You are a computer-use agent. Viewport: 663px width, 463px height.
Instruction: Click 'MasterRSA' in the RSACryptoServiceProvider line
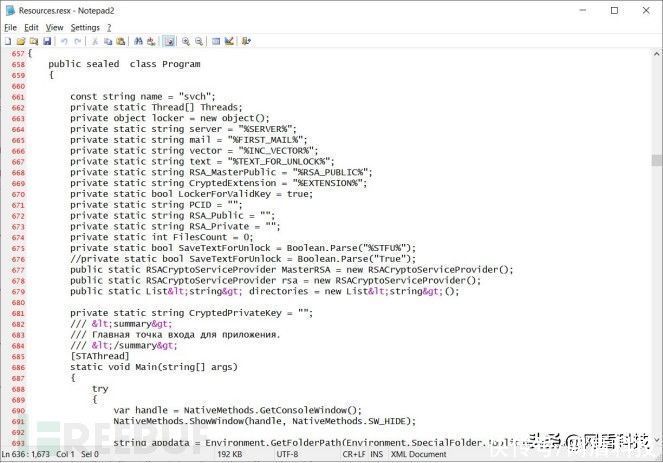(306, 270)
